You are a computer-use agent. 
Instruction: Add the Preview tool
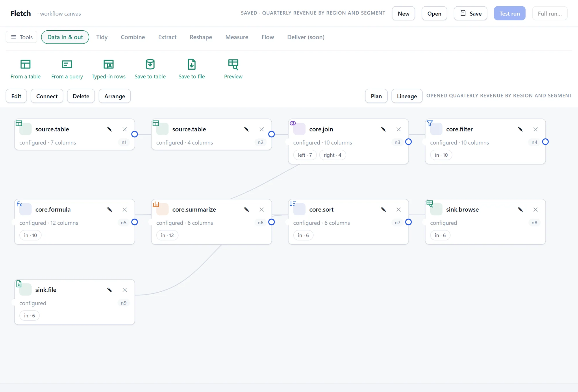pyautogui.click(x=233, y=69)
